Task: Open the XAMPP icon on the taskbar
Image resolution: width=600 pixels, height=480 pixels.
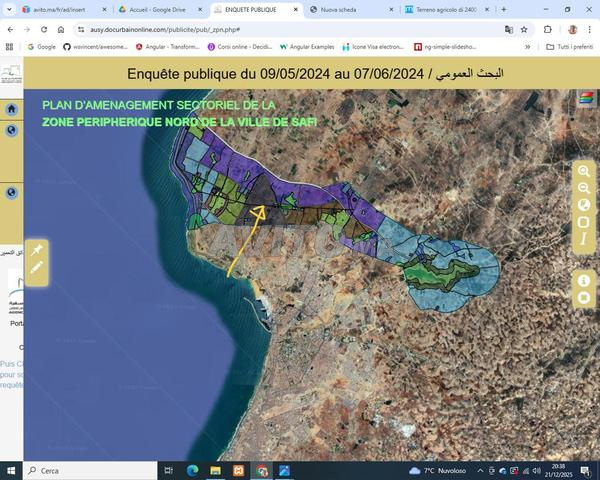Action: pyautogui.click(x=239, y=471)
